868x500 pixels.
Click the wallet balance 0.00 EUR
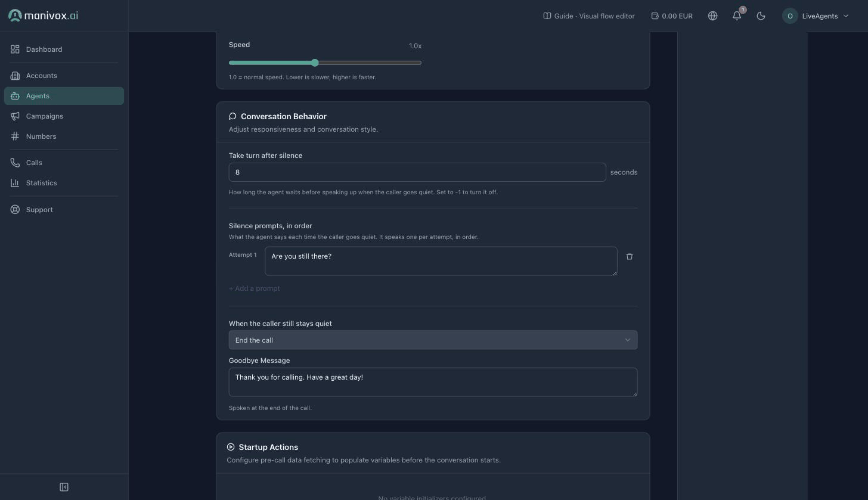(x=672, y=16)
